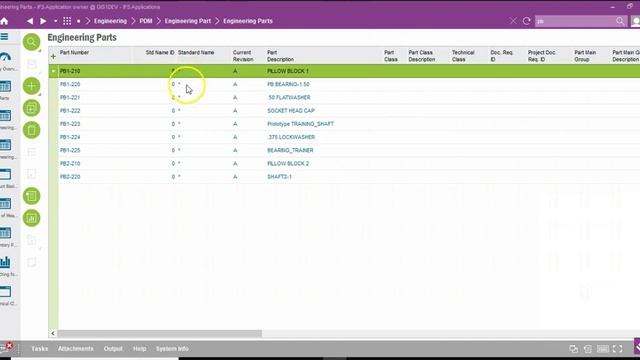
Task: Sort by Current Revision column header
Action: 243,56
